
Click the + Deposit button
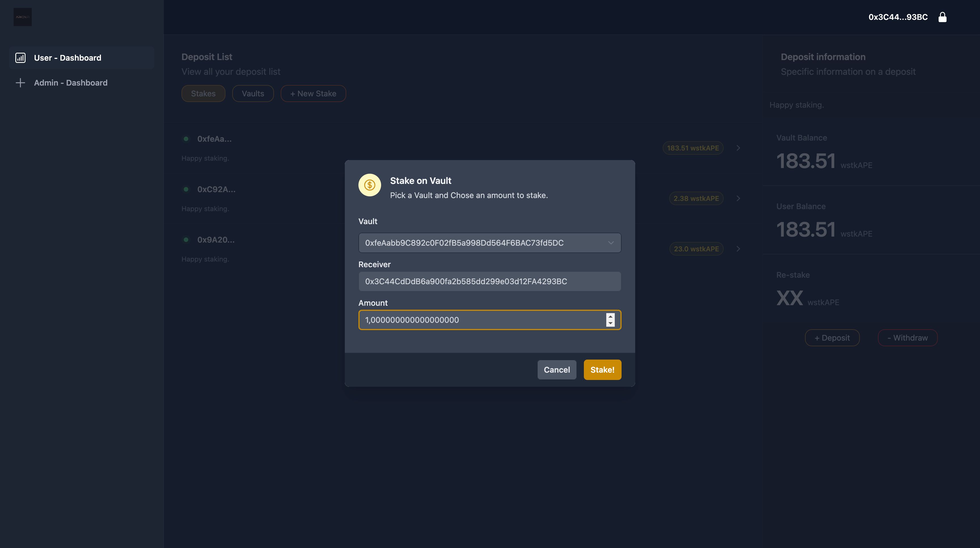coord(832,338)
